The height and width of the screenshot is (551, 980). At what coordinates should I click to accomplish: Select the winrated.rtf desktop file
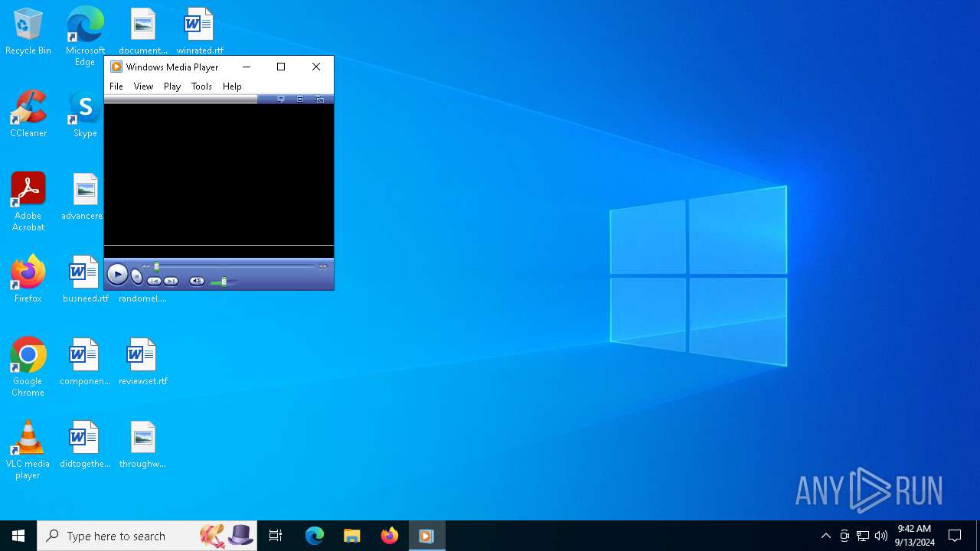pos(200,31)
